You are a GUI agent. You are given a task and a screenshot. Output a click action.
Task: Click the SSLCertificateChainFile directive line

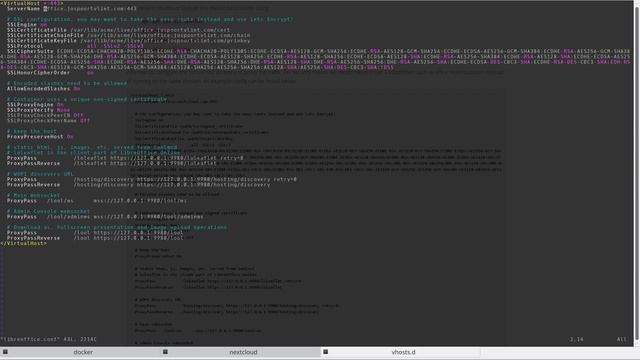(129, 35)
